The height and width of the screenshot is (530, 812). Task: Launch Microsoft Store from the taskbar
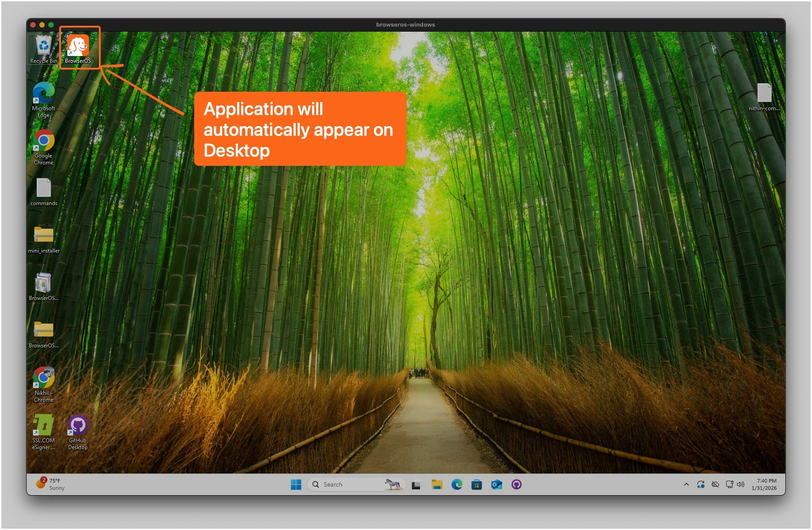click(x=476, y=484)
